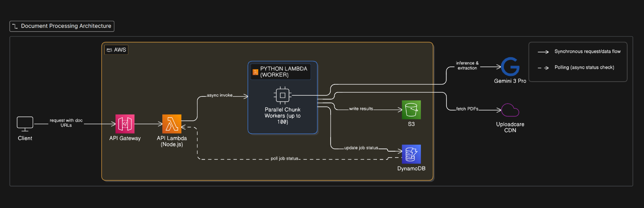Image resolution: width=644 pixels, height=208 pixels.
Task: Click the small Lambda icon in worker header
Action: [255, 72]
